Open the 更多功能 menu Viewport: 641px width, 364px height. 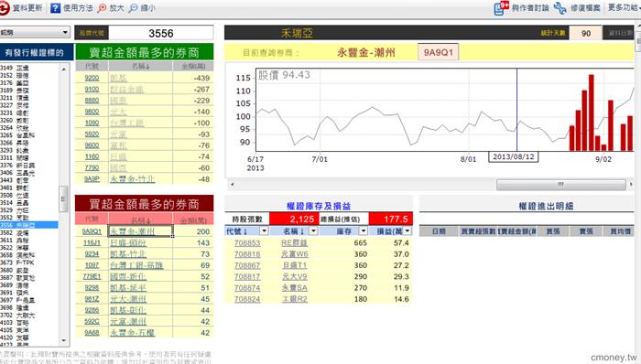tap(624, 7)
